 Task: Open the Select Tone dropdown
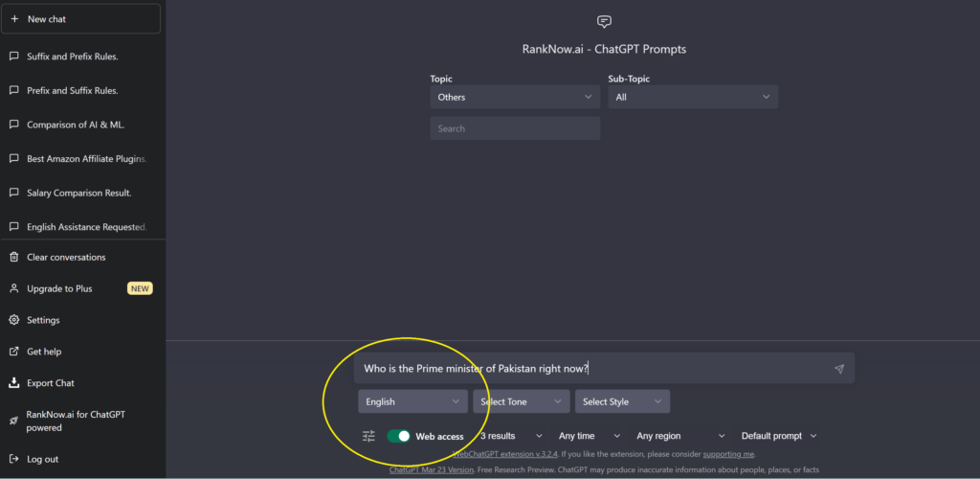click(x=522, y=401)
